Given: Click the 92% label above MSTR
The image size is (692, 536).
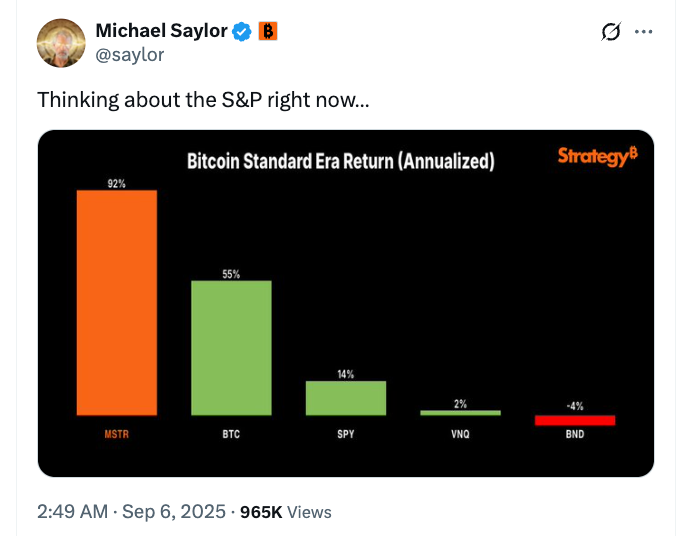Looking at the screenshot, I should [x=116, y=182].
